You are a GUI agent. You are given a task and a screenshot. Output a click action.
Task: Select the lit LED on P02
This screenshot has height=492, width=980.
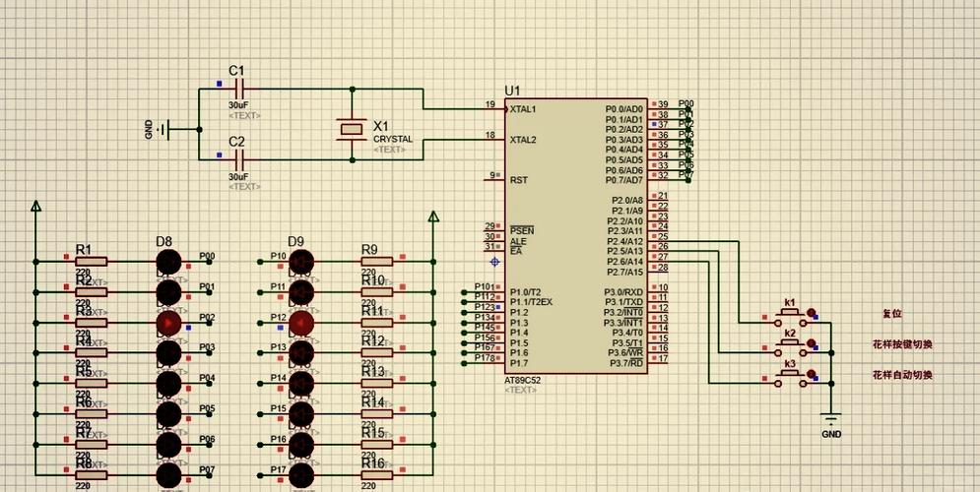pyautogui.click(x=168, y=323)
